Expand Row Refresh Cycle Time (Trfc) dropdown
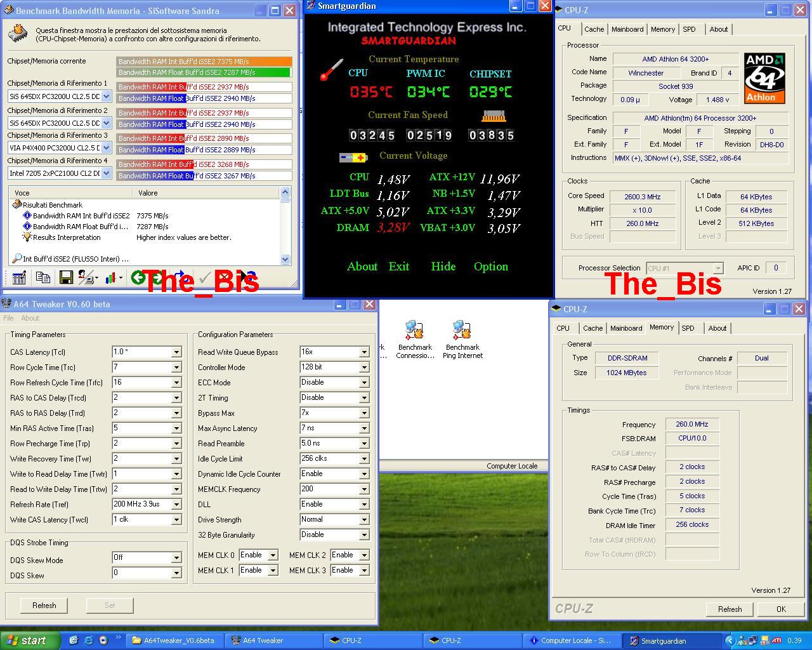 tap(176, 382)
